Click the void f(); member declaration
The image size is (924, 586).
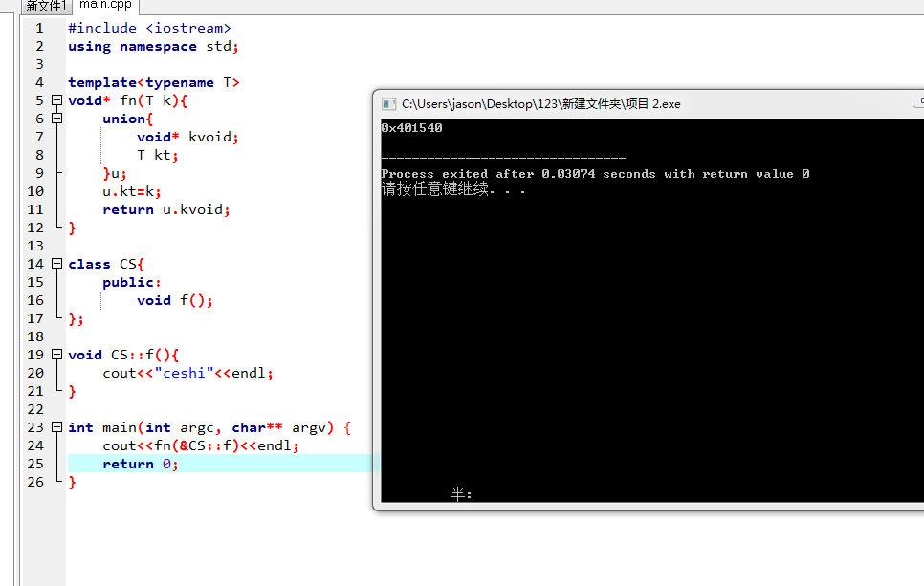pyautogui.click(x=174, y=300)
